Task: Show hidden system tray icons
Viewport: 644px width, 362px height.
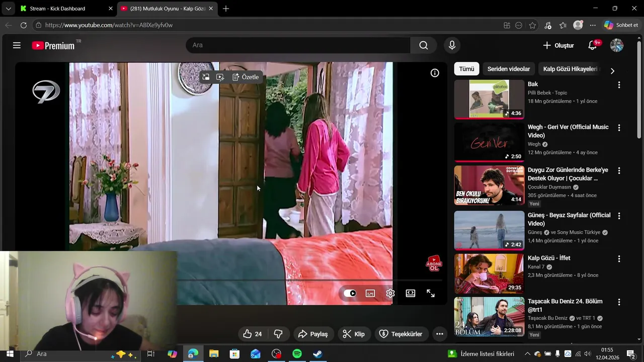Action: click(x=527, y=354)
